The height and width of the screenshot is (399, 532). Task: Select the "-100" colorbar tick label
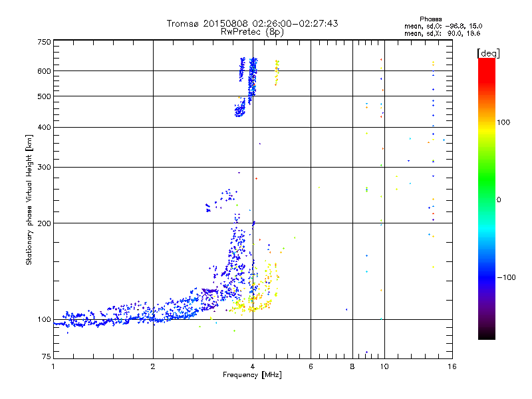pos(506,277)
